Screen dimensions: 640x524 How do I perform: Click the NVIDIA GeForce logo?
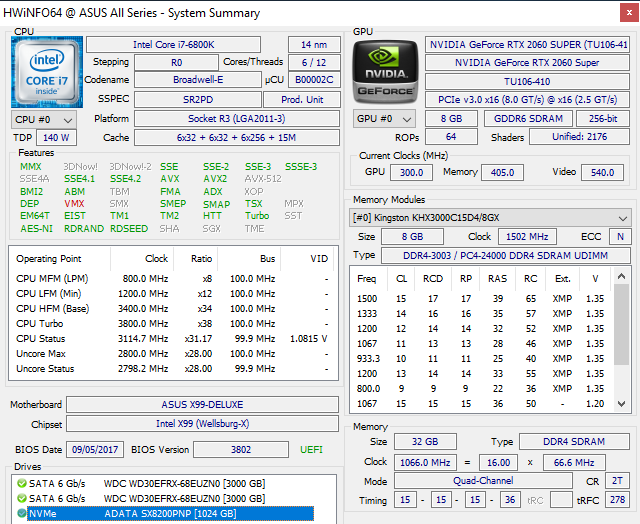[384, 73]
